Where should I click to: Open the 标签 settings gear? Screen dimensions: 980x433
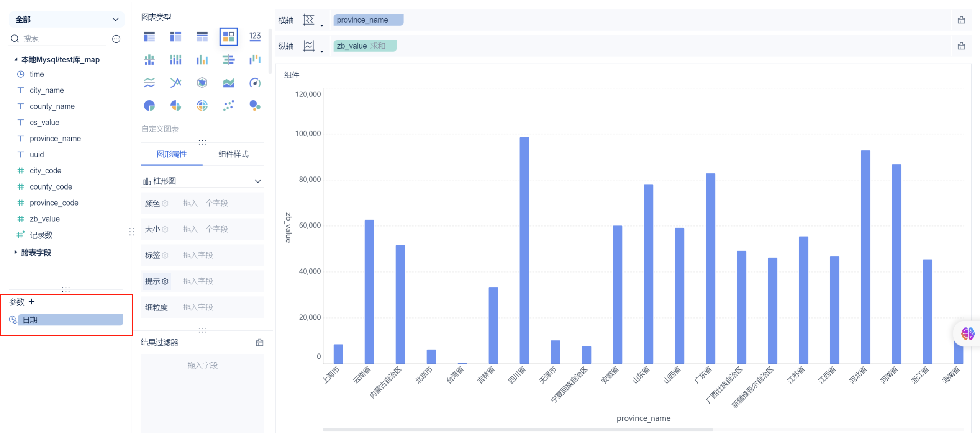(x=165, y=255)
